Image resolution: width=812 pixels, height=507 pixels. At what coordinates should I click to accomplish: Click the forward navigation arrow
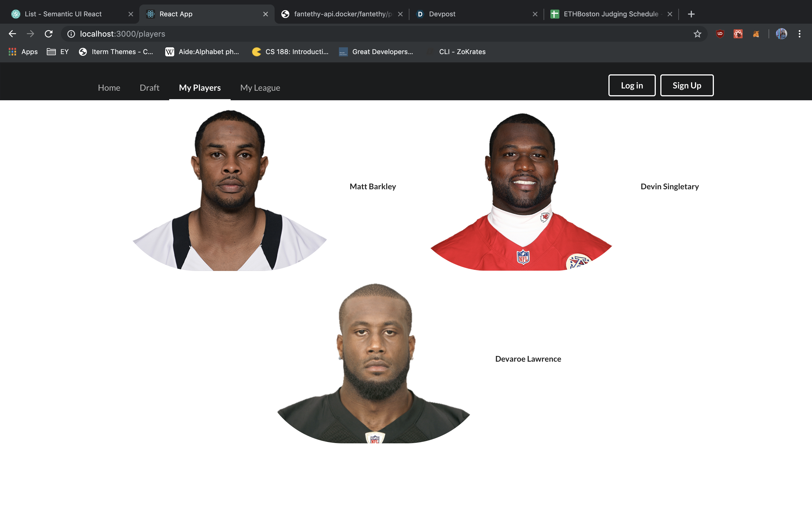pyautogui.click(x=30, y=34)
